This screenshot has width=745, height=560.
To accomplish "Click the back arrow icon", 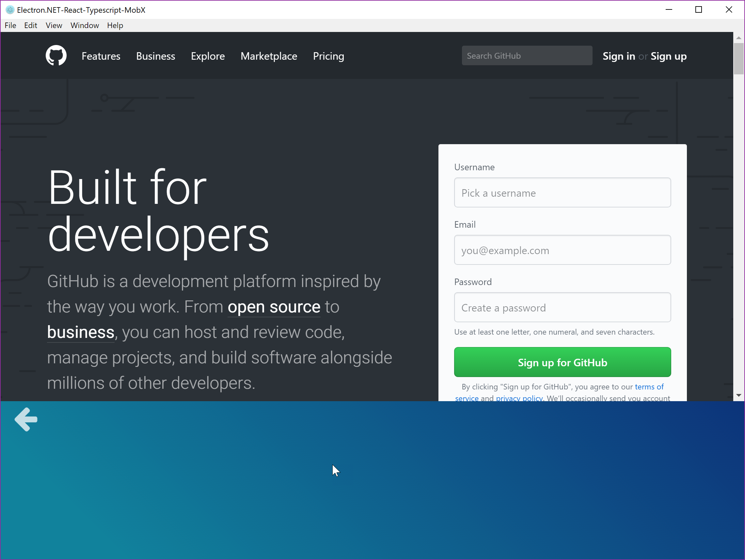I will point(26,419).
